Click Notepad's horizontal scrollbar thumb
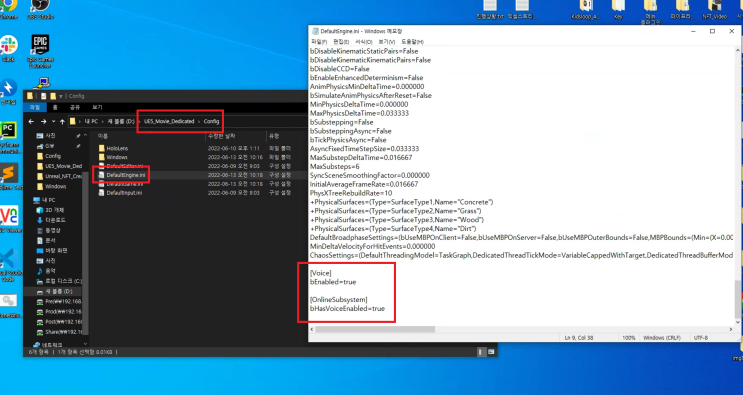This screenshot has width=743, height=395. tap(375, 329)
